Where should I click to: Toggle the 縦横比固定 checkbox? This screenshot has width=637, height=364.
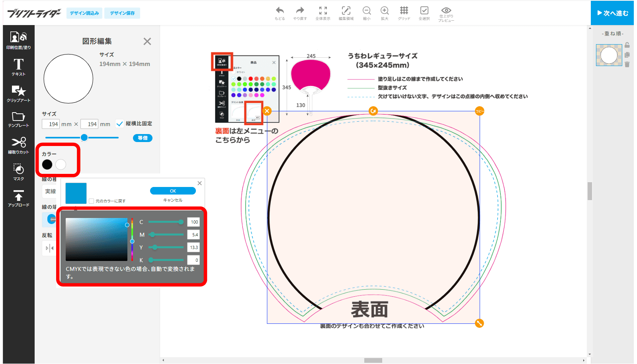119,124
